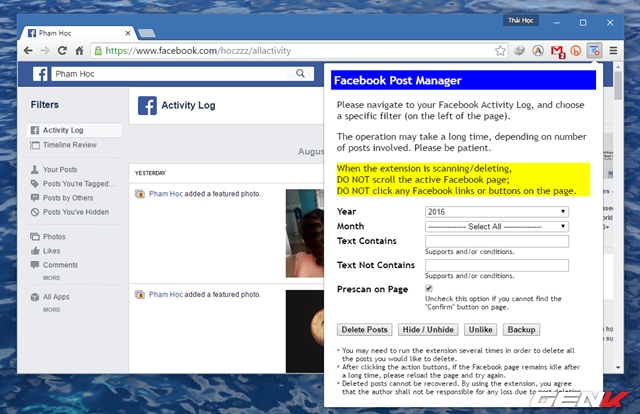
Task: Expand the Month Select All dropdown
Action: [496, 227]
